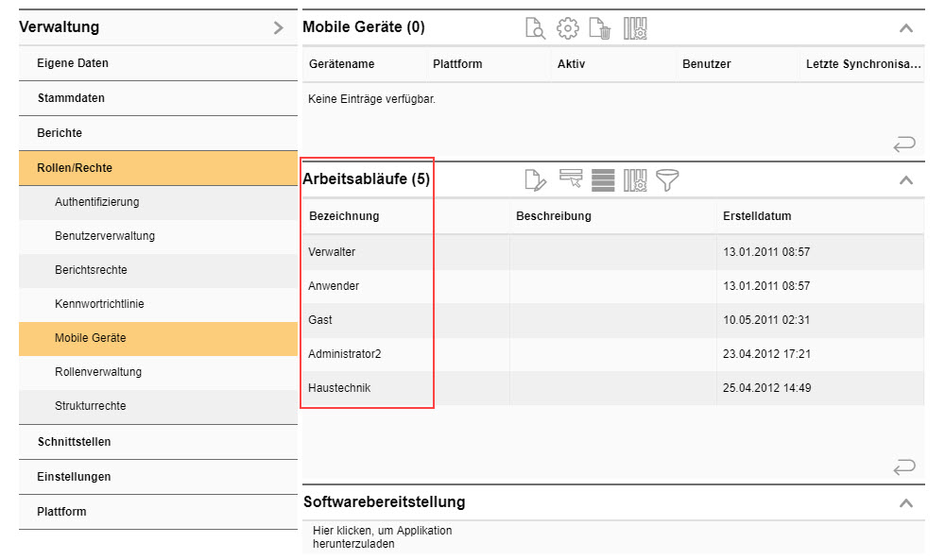Click the Arbeitsabläufe (5) panel title

[366, 178]
